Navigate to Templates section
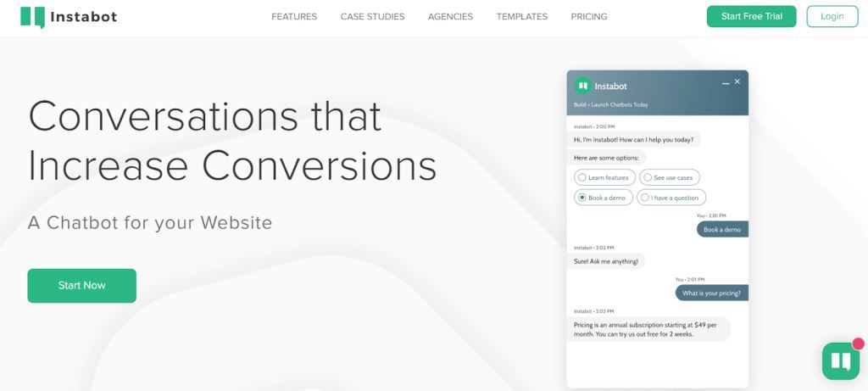This screenshot has width=868, height=391. pos(521,16)
